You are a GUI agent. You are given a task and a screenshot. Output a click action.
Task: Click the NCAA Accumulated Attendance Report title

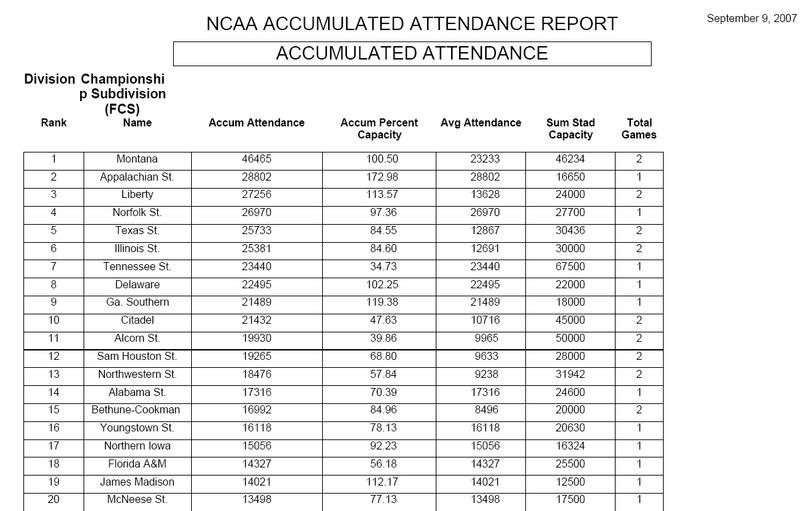411,24
